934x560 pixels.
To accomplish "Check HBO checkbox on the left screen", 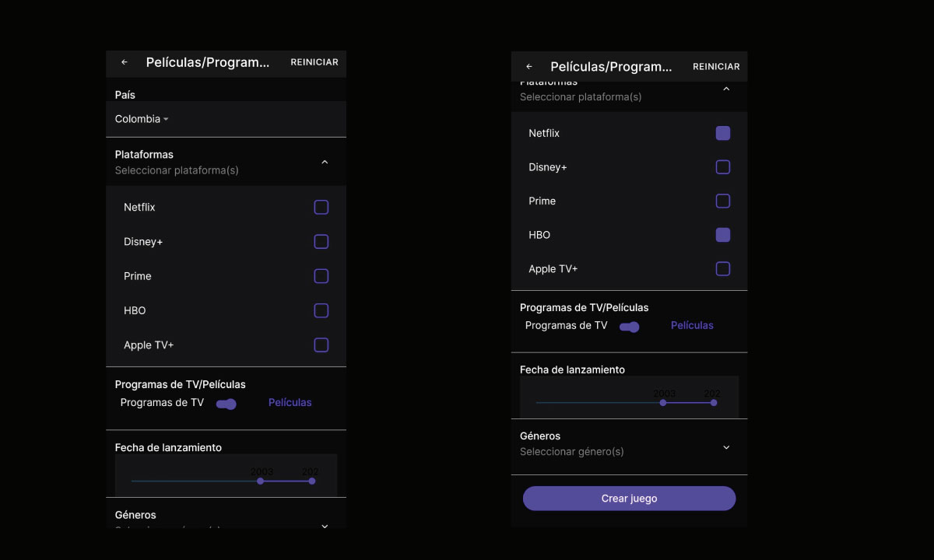I will (321, 310).
